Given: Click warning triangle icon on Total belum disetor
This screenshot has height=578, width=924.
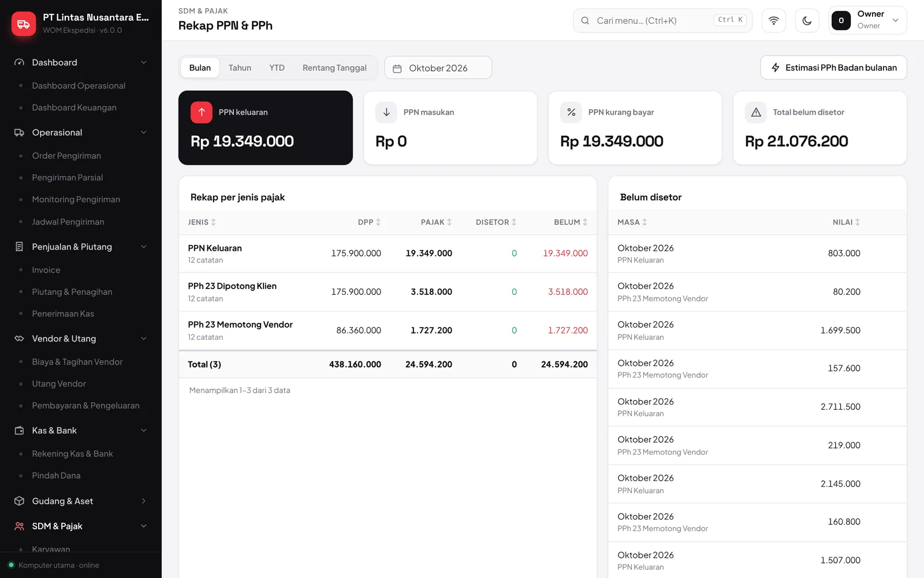Looking at the screenshot, I should [x=756, y=112].
